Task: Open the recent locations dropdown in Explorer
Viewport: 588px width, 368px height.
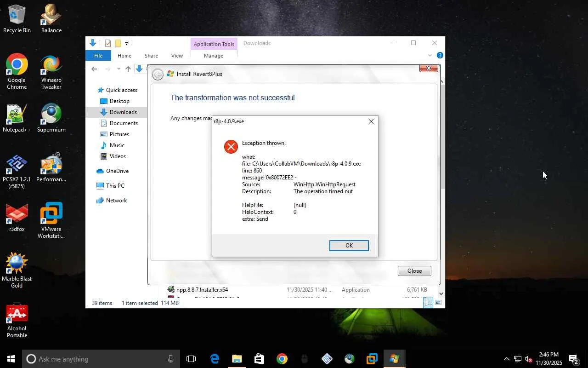Action: coord(119,69)
